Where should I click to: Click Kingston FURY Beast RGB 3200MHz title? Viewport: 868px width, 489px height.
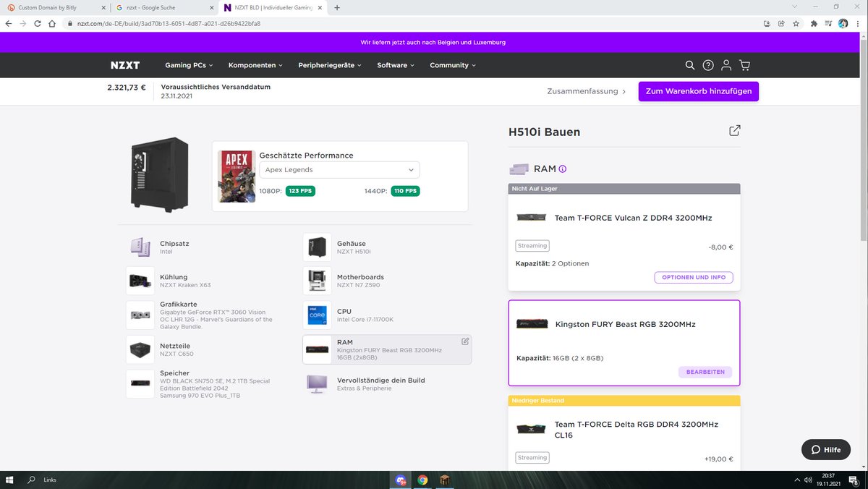tap(625, 324)
